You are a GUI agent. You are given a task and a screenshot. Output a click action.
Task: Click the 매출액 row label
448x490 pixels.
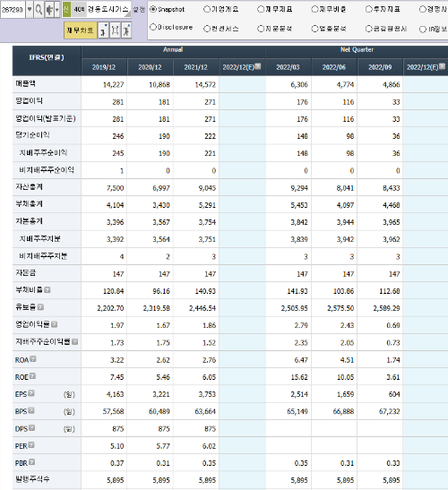26,83
